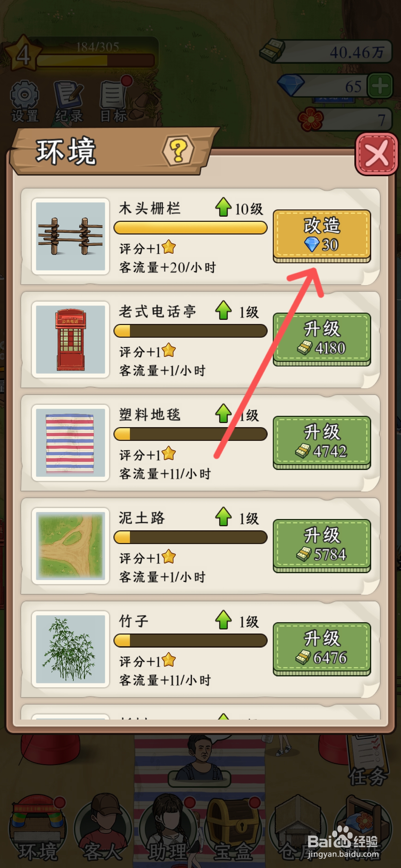Click the 木头栅栏 full progress bar

pyautogui.click(x=190, y=228)
